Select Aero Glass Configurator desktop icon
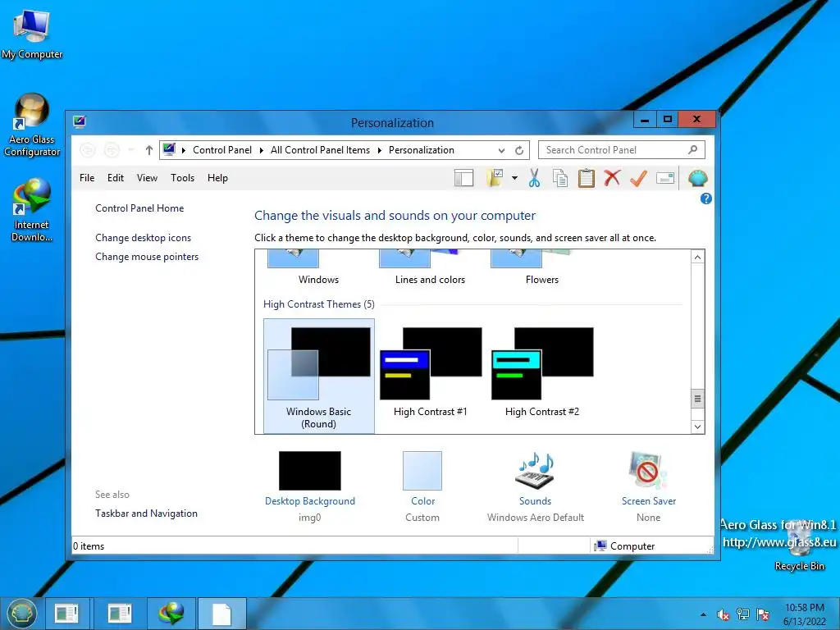The image size is (840, 630). point(32,126)
